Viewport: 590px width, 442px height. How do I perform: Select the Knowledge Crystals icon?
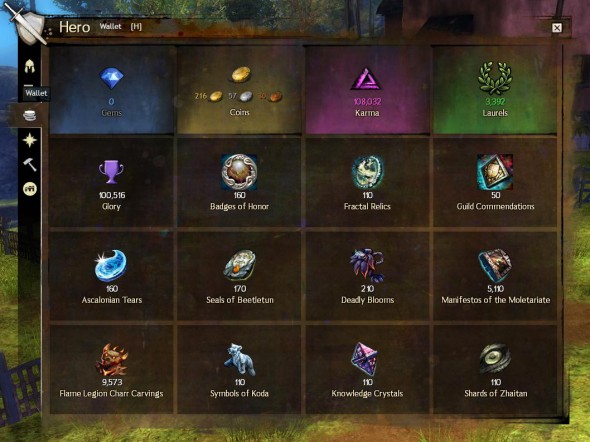(364, 359)
